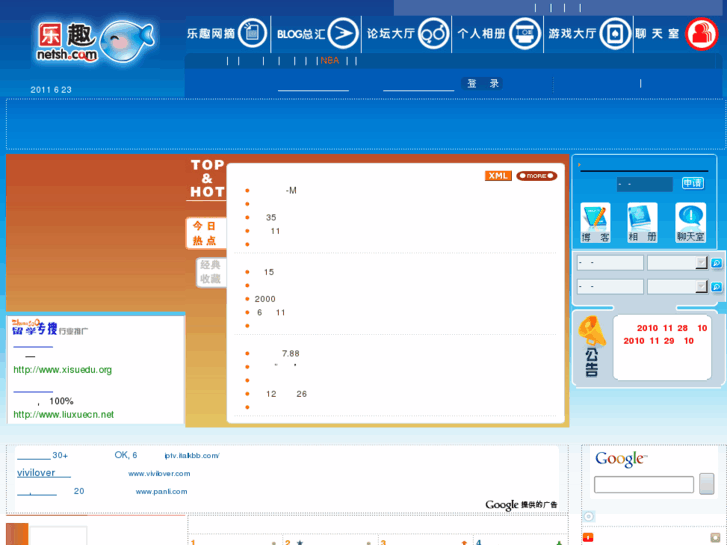Click the 2011 6 23 date text
This screenshot has height=545, width=727.
pyautogui.click(x=51, y=90)
